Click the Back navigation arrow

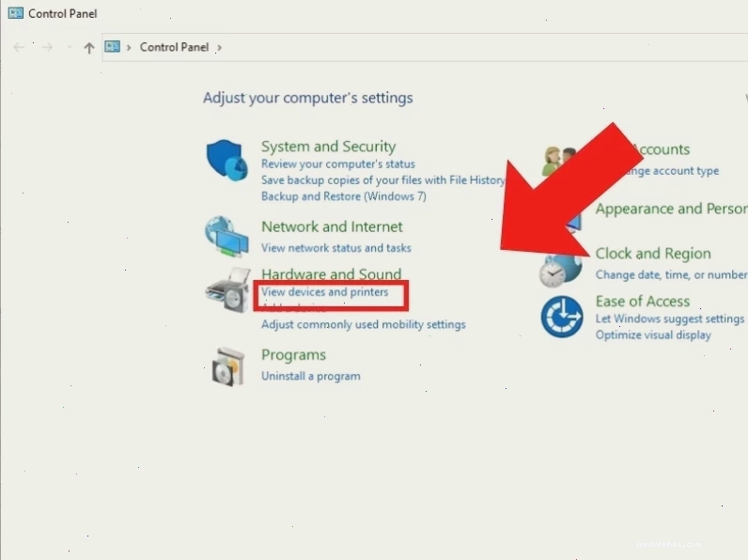19,47
